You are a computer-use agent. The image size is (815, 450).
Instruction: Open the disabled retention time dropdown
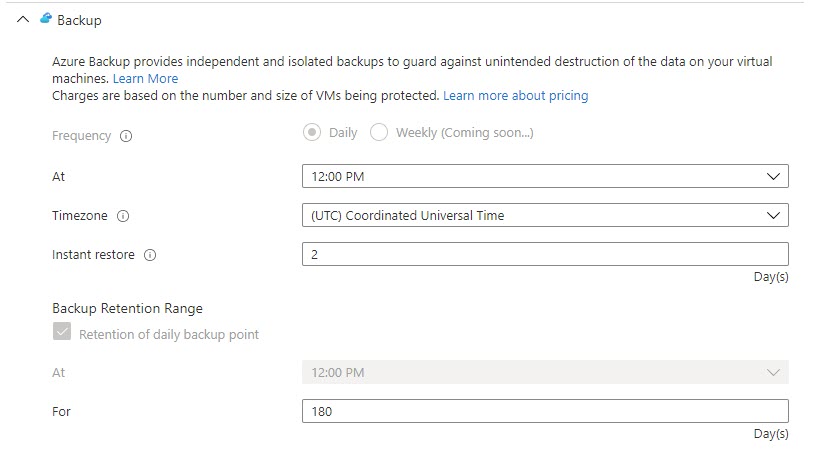pyautogui.click(x=545, y=373)
